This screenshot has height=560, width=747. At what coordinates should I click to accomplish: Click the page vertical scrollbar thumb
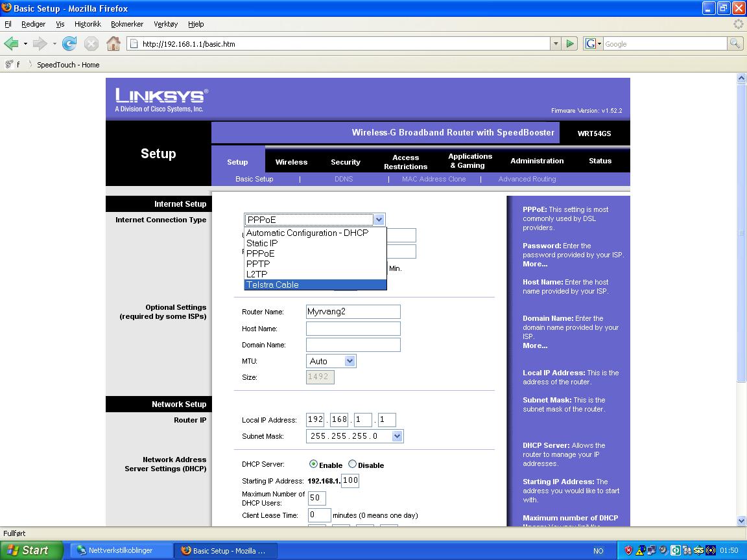[x=741, y=233]
